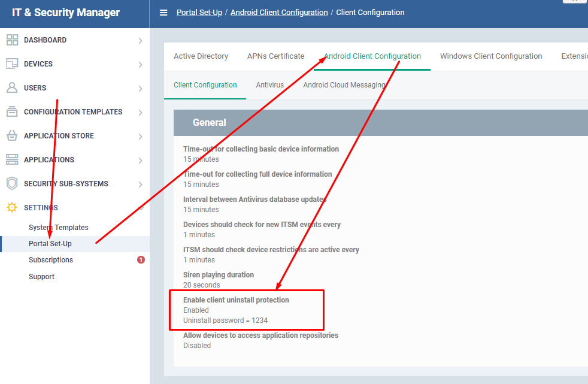Click the Configuration Templates icon
This screenshot has height=384, width=588.
pyautogui.click(x=12, y=112)
